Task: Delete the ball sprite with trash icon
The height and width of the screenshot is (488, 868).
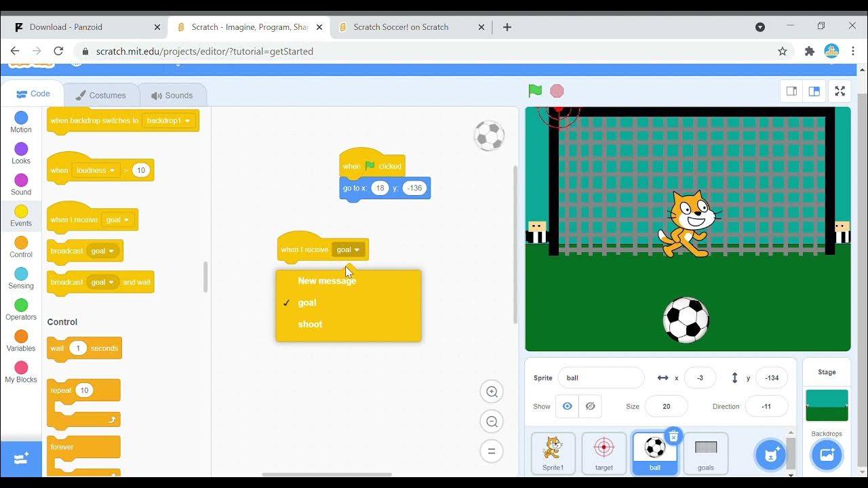Action: (x=673, y=436)
